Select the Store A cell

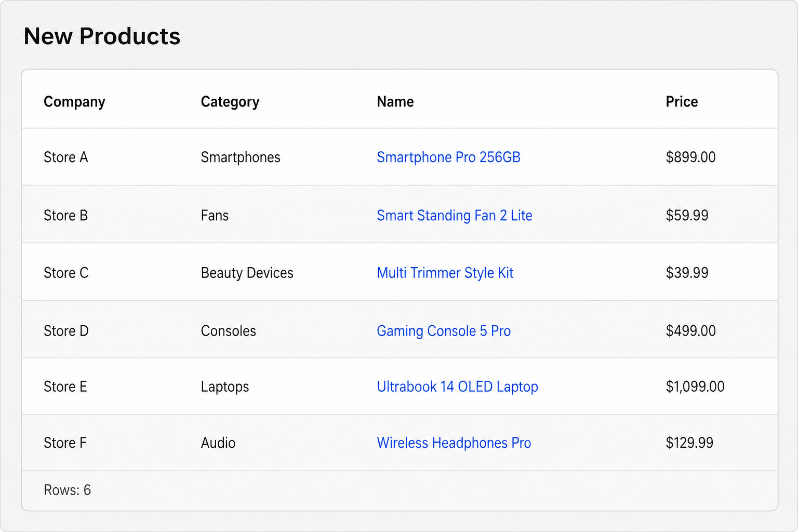tap(66, 157)
